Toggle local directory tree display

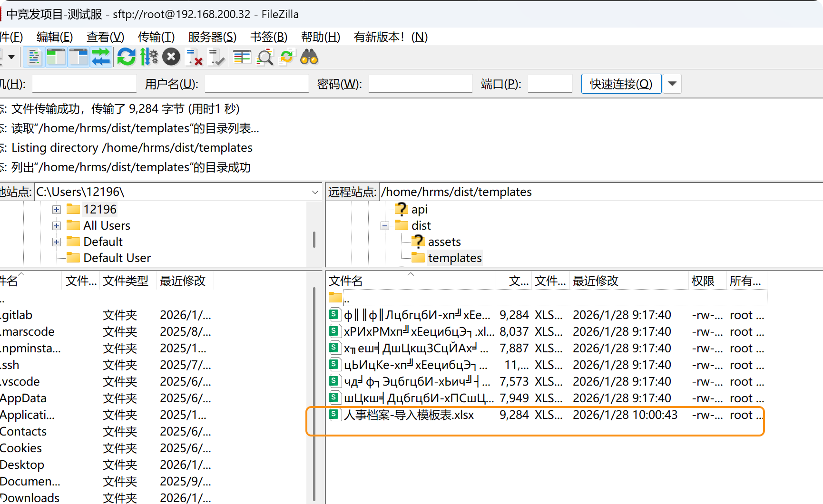56,58
